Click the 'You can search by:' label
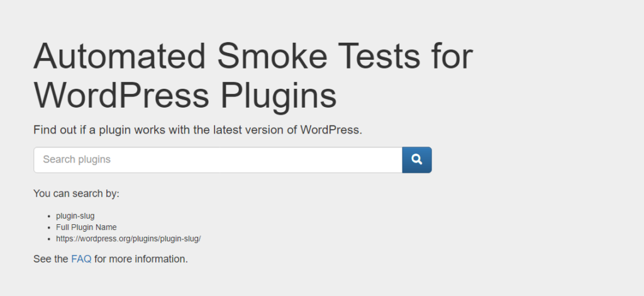 [76, 193]
